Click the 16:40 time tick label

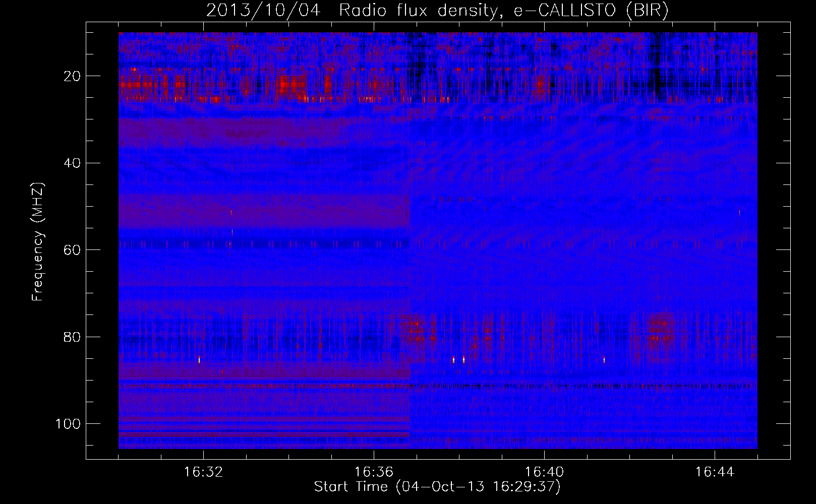tap(544, 472)
